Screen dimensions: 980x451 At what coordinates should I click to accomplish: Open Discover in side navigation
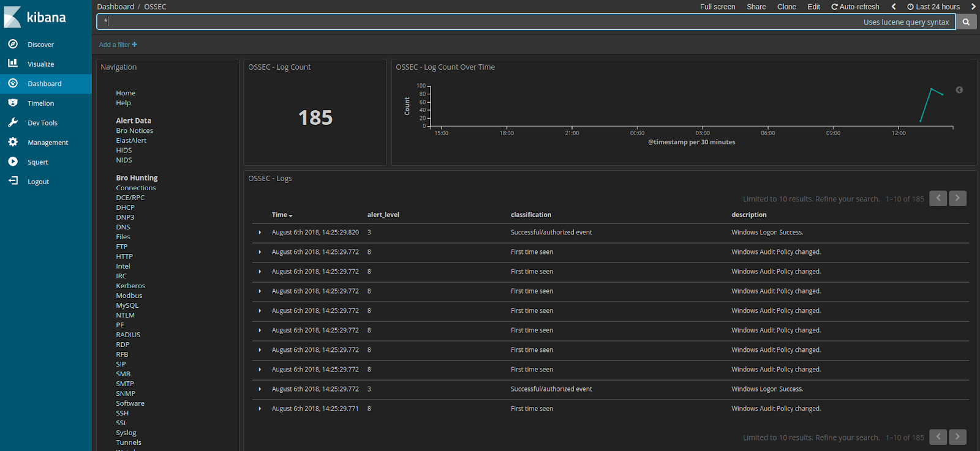(x=40, y=45)
